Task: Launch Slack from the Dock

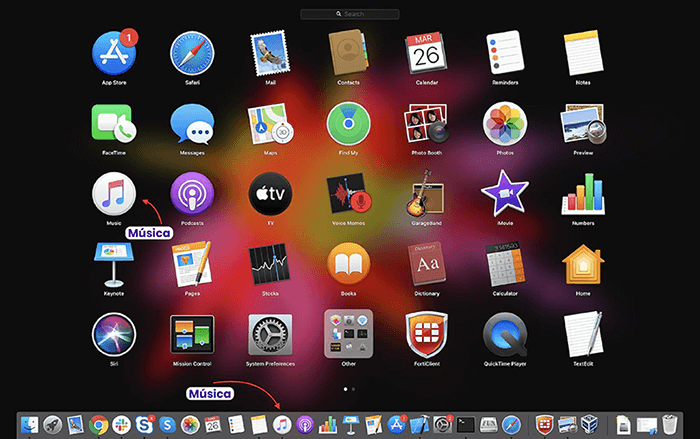Action: (x=121, y=425)
